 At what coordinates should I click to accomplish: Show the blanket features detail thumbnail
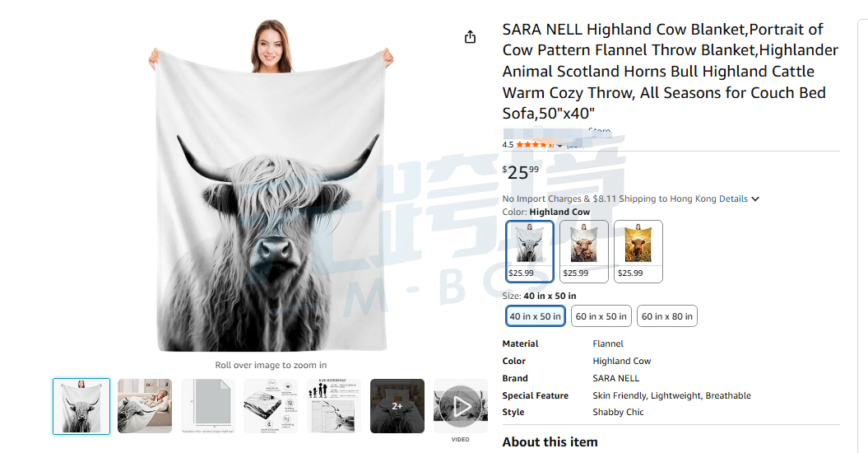point(272,406)
